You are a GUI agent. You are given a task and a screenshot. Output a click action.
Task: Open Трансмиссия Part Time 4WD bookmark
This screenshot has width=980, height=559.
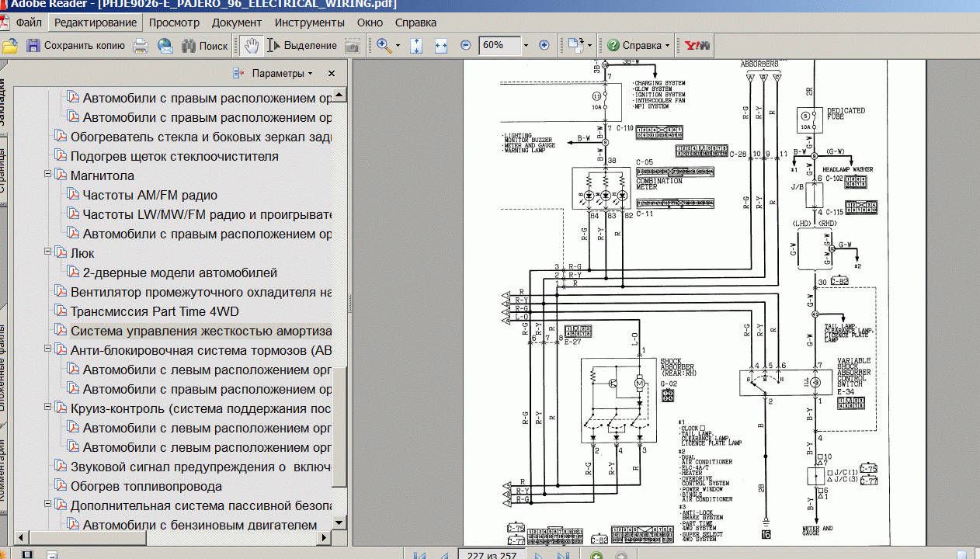[155, 311]
